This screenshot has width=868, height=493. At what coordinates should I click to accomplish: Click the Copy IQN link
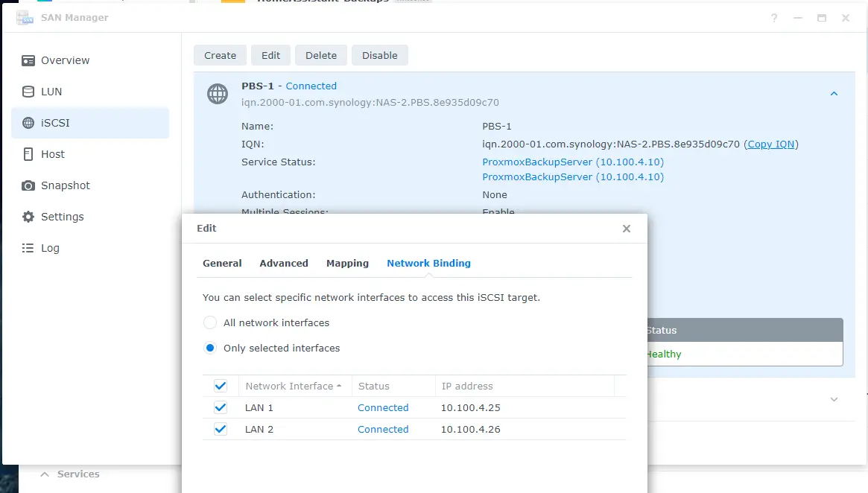[x=770, y=144]
